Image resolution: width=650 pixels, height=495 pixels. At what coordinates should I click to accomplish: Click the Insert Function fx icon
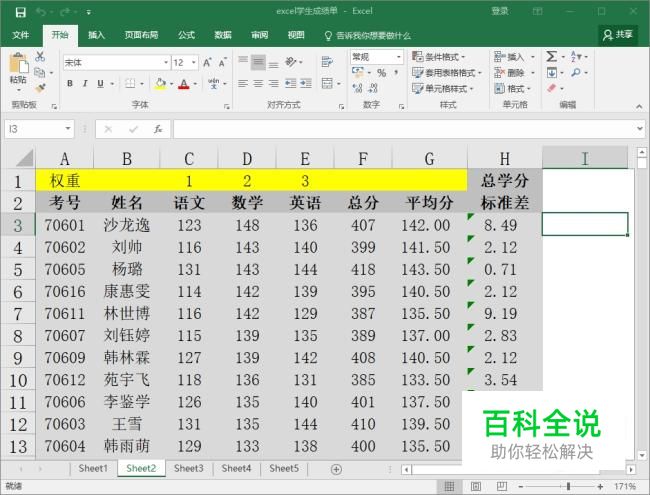click(x=158, y=129)
